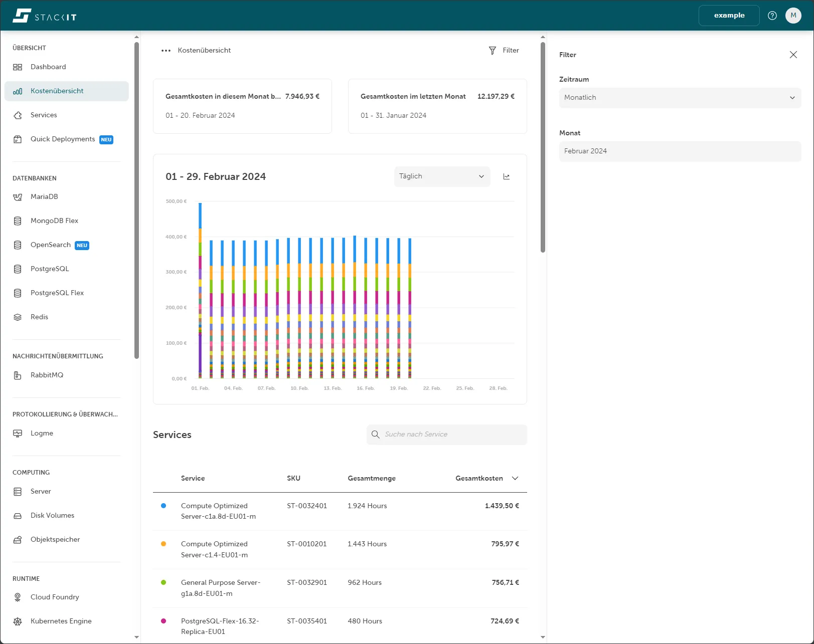Select the Kubernetes Engine wheel icon

coord(18,621)
